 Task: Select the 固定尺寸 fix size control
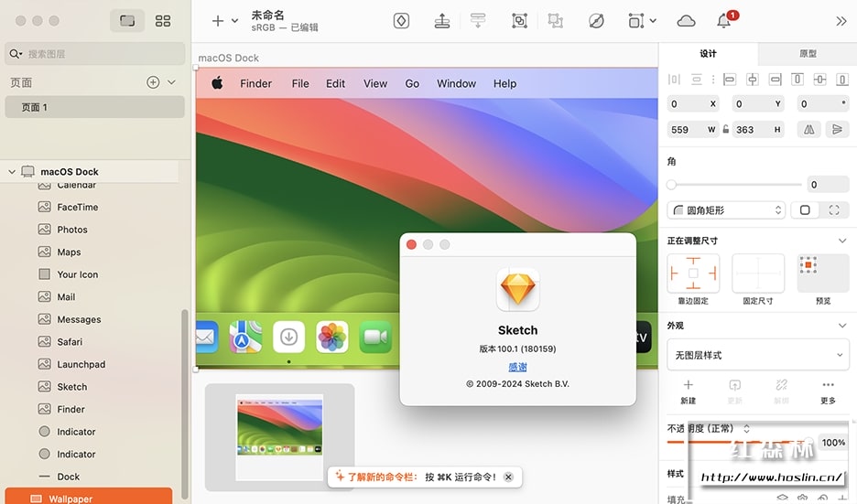click(758, 273)
